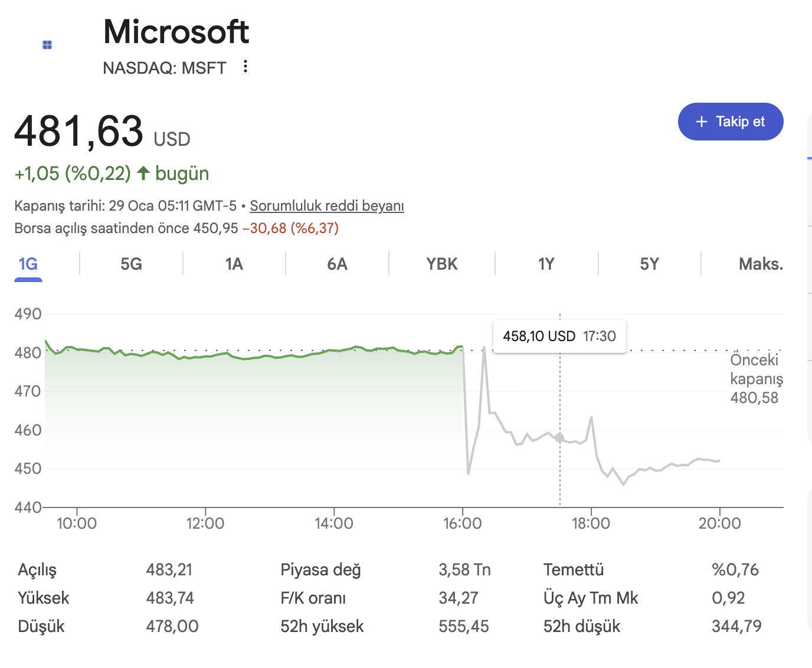Open the 1A monthly chart view
812x668 pixels.
[x=233, y=264]
